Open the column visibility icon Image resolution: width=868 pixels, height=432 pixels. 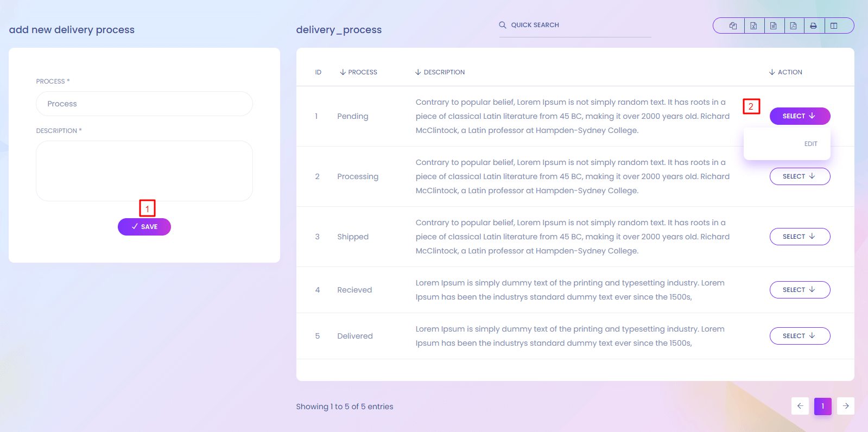pyautogui.click(x=834, y=26)
